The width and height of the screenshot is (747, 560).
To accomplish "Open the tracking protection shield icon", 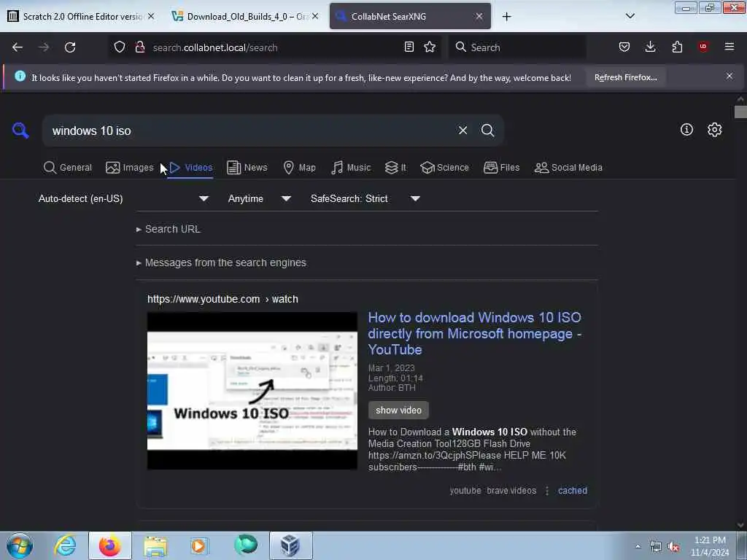I will coord(120,47).
